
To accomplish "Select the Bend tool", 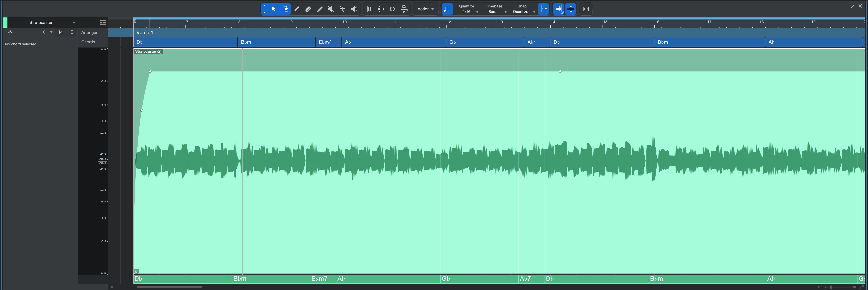I will pos(342,9).
